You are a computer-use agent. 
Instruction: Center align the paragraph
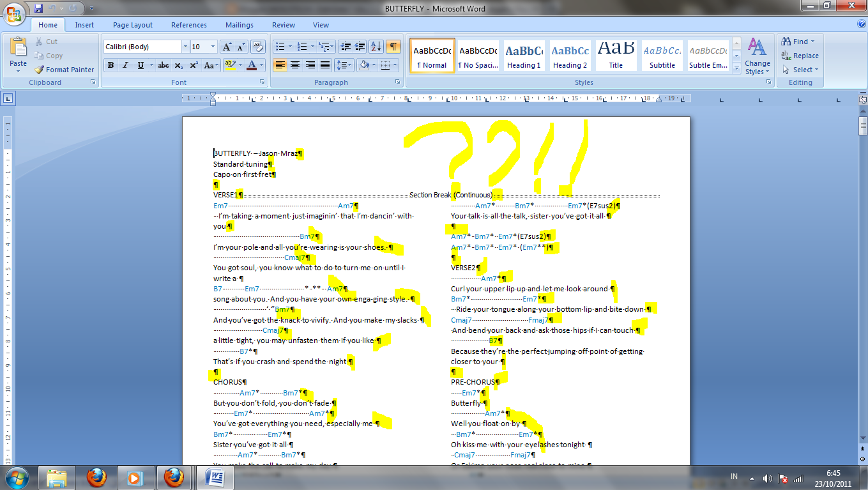(x=295, y=65)
